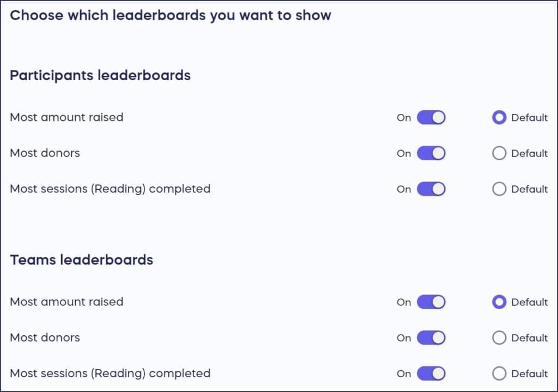Viewport: 558px width, 392px height.
Task: Click the "Most donors" label in Teams section
Action: pyautogui.click(x=45, y=337)
